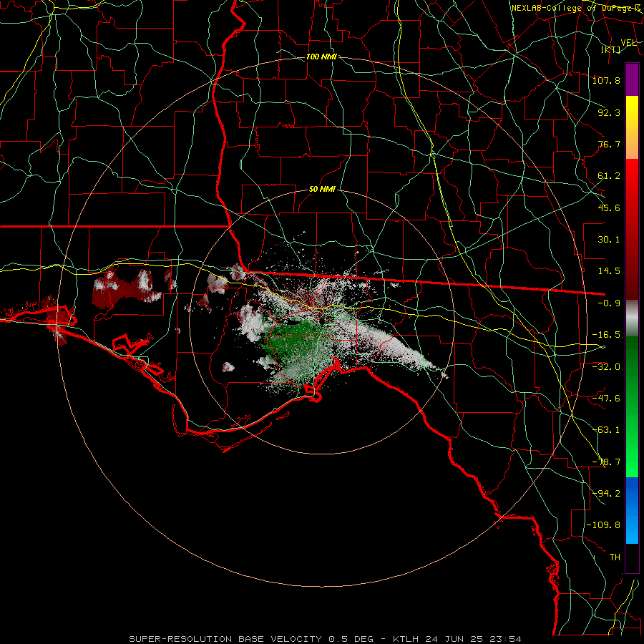Click the "TH" threshold label on legend
The width and height of the screenshot is (644, 644).
615,557
